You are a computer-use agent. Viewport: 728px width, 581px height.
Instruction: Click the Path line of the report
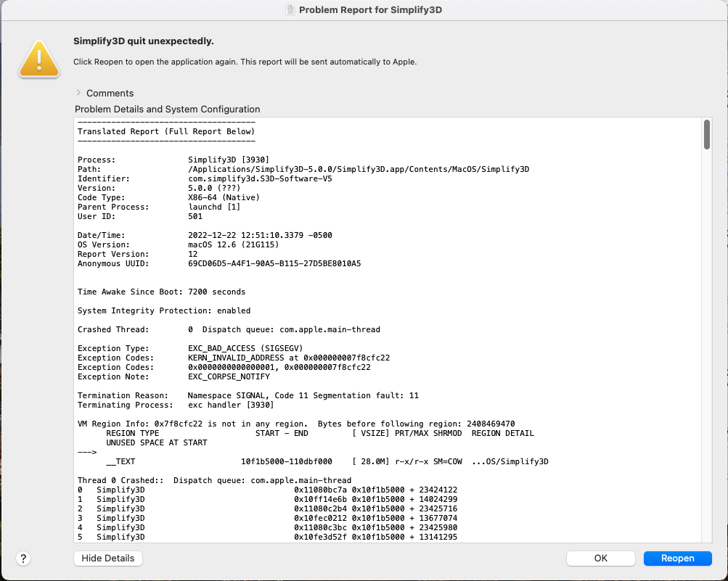coord(303,170)
